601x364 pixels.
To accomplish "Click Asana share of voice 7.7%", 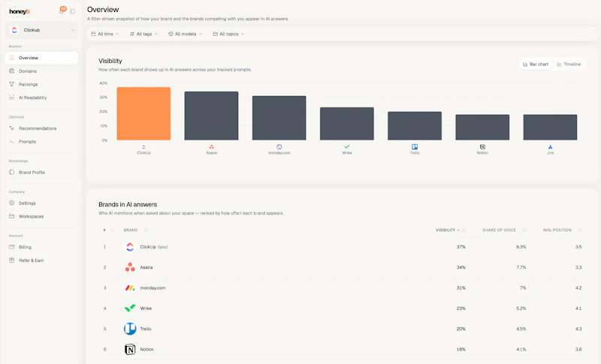I will (521, 267).
